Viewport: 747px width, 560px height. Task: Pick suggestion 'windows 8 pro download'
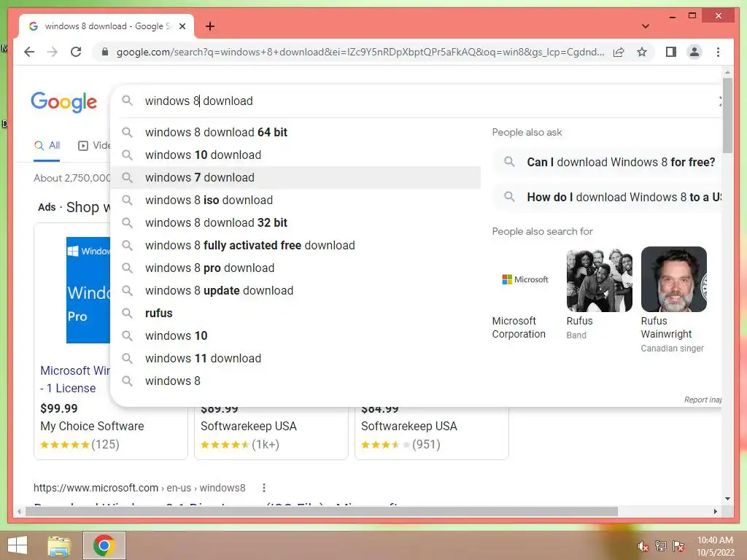295,268
